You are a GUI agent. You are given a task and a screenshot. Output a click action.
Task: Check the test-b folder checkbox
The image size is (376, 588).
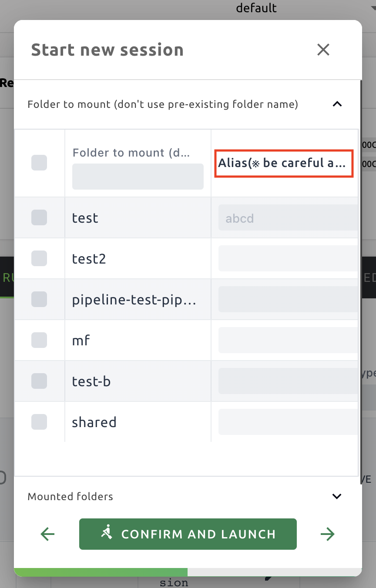pyautogui.click(x=39, y=381)
